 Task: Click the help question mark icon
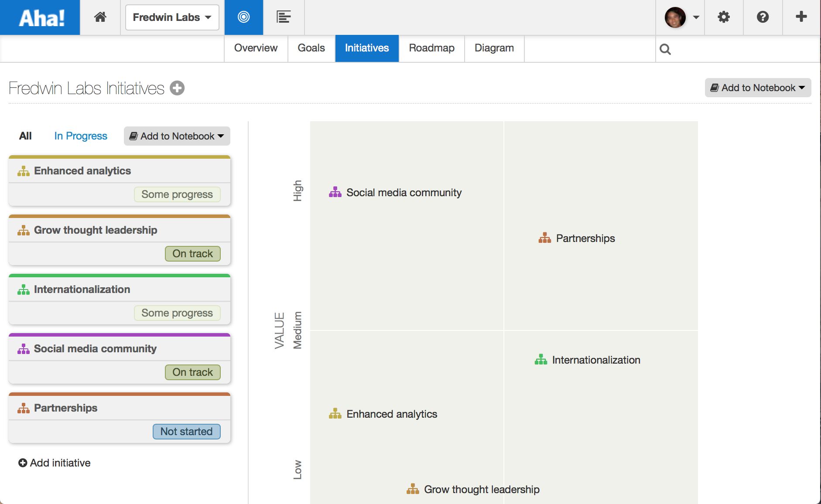pos(762,17)
